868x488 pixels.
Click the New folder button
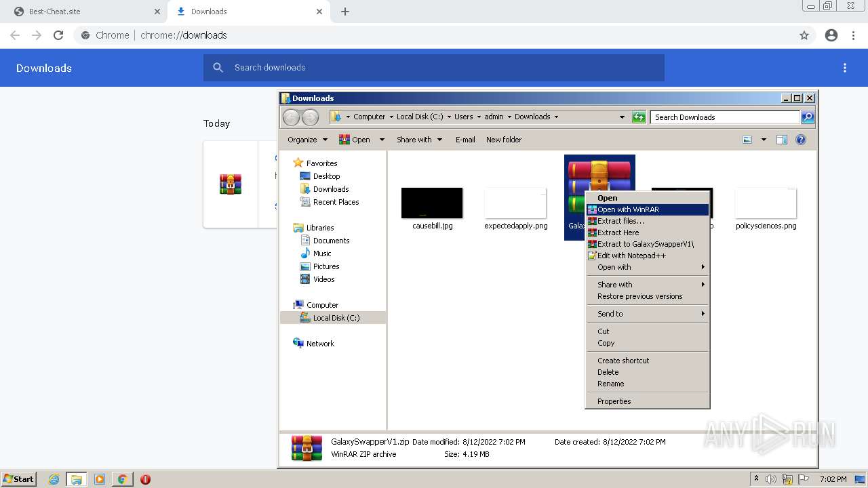pos(504,140)
